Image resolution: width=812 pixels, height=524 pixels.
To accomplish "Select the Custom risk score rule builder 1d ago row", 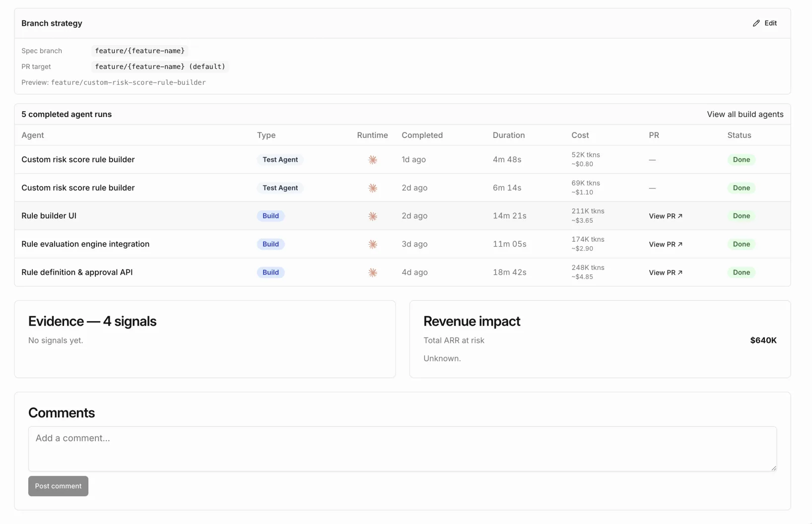I will click(403, 159).
